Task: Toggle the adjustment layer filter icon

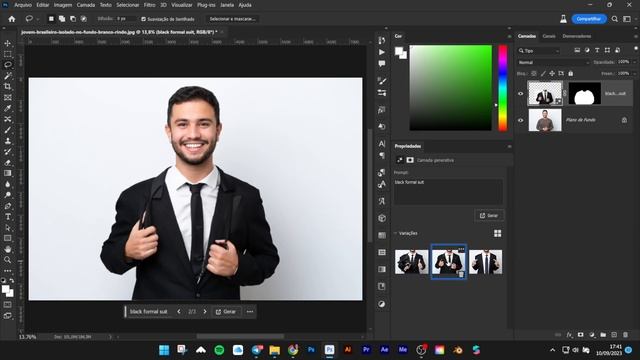Action: coord(587,50)
